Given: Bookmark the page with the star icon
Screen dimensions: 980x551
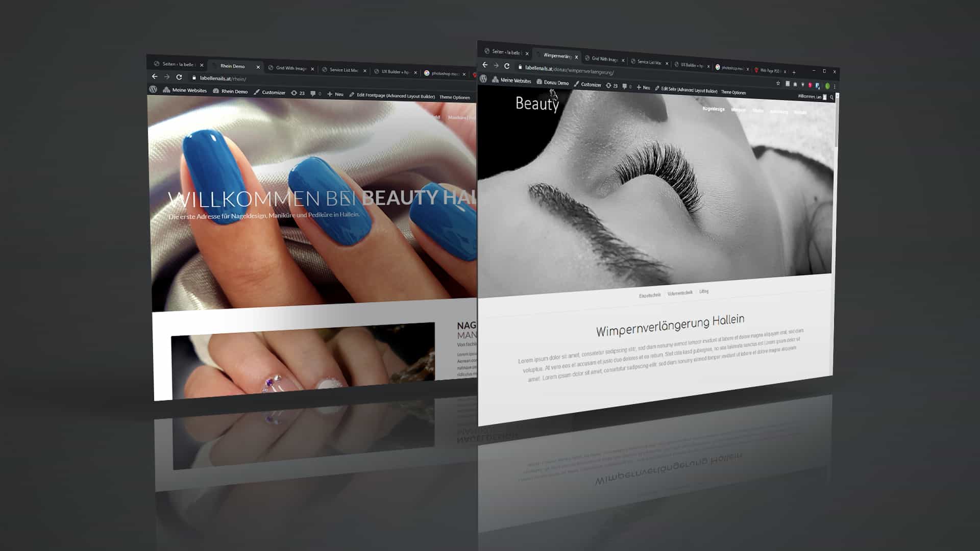Looking at the screenshot, I should pos(778,83).
